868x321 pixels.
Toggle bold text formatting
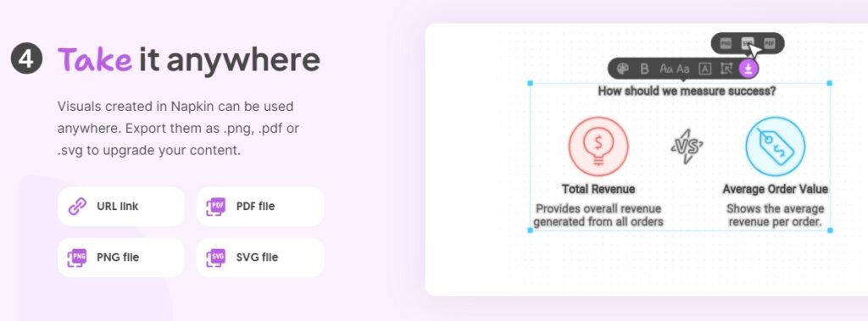pos(644,69)
